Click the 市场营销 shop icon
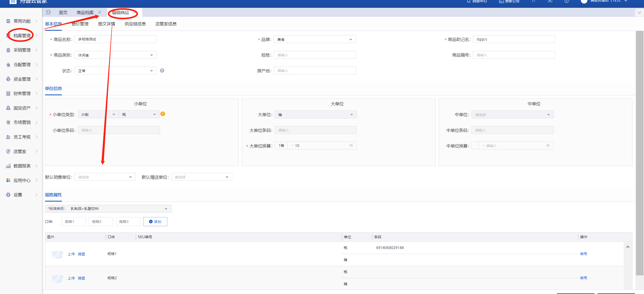This screenshot has width=644, height=294. point(8,122)
